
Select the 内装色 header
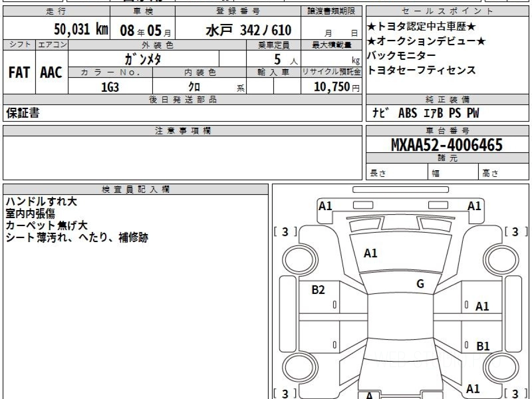pyautogui.click(x=199, y=72)
